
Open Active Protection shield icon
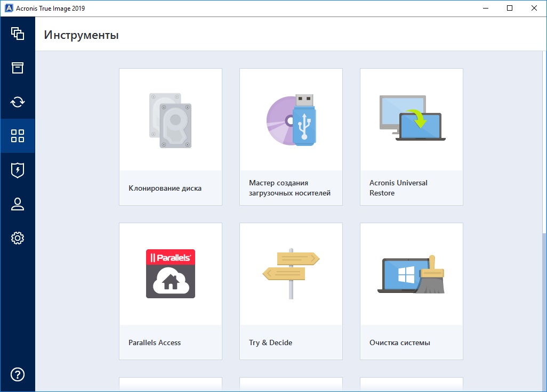coord(18,170)
